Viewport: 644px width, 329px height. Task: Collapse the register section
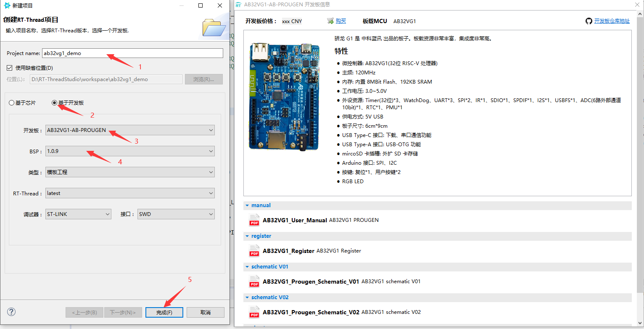point(247,236)
